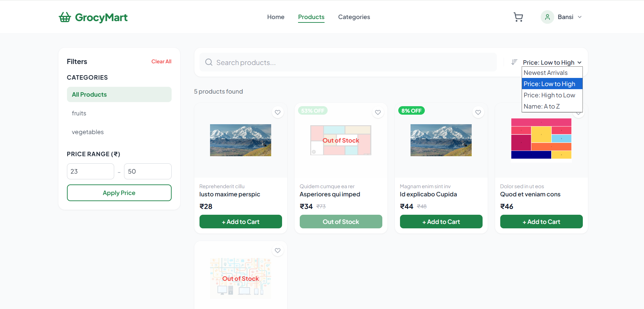Add Quod et veniam cons to cart
This screenshot has height=309, width=644.
(x=541, y=222)
